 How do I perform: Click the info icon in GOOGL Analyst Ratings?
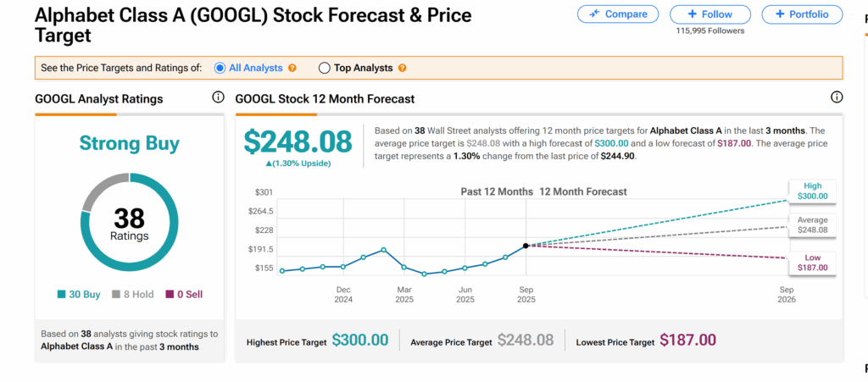coord(218,98)
